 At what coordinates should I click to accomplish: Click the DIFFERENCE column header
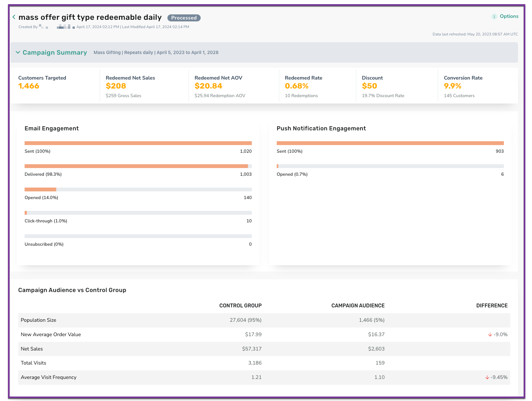click(492, 306)
